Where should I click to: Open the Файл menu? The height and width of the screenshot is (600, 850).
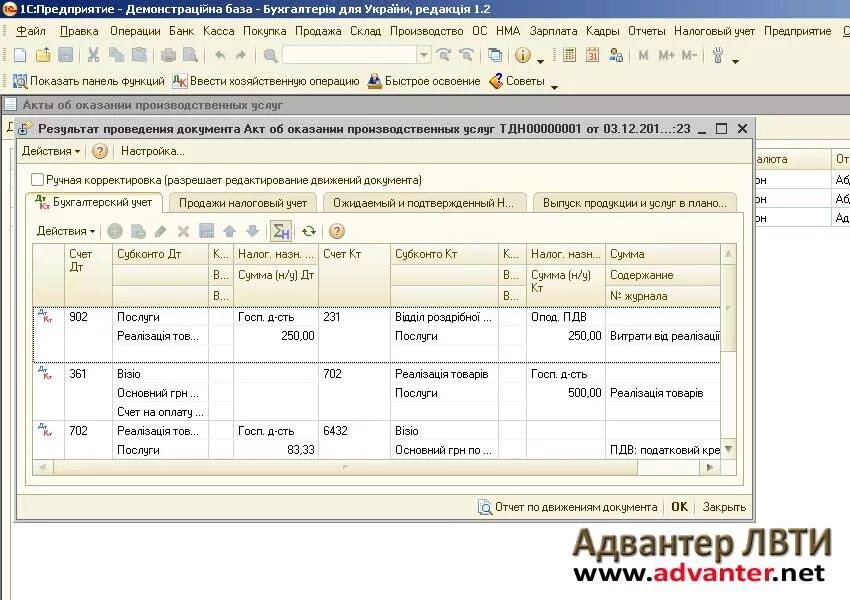tap(31, 31)
